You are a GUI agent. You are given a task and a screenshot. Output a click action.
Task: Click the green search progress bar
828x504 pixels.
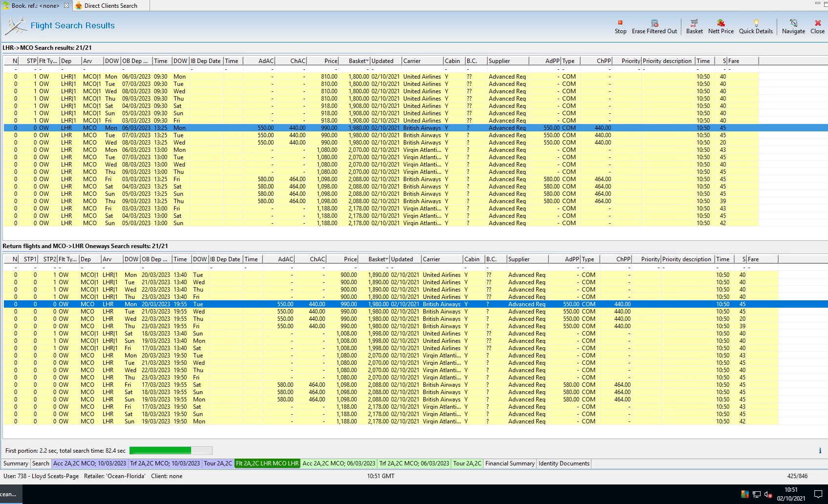171,450
